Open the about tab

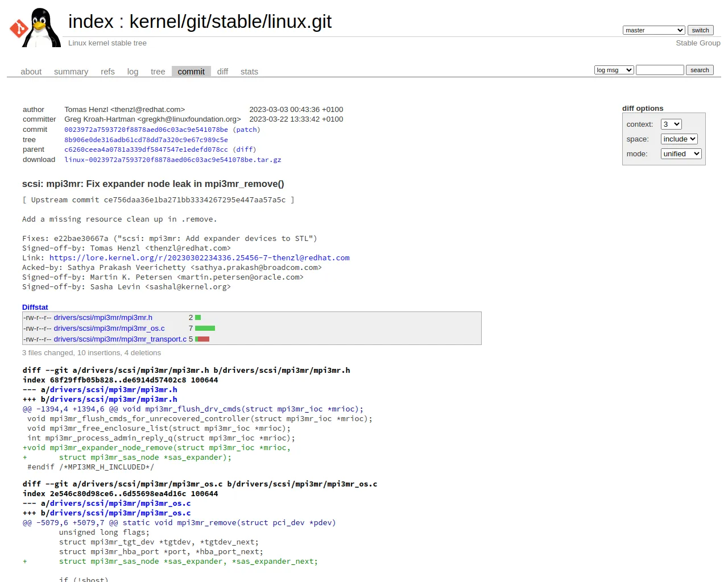(x=31, y=72)
